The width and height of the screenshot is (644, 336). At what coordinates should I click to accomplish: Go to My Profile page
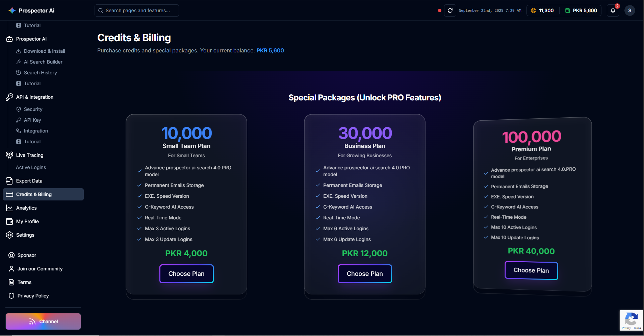27,221
